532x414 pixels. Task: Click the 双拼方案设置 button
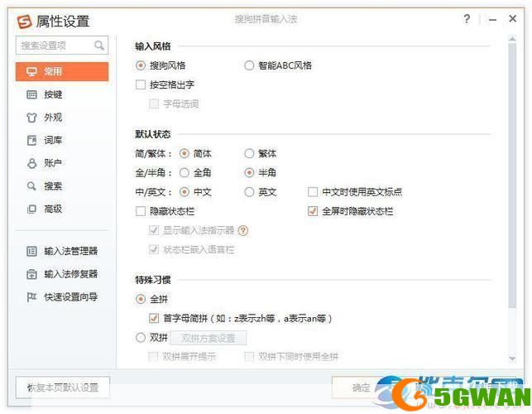pos(208,339)
